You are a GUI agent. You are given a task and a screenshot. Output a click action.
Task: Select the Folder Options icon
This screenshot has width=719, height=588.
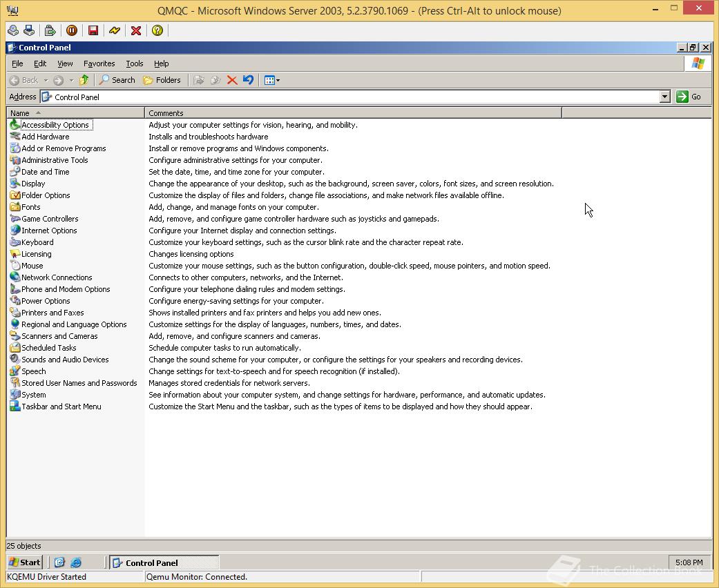pos(15,195)
